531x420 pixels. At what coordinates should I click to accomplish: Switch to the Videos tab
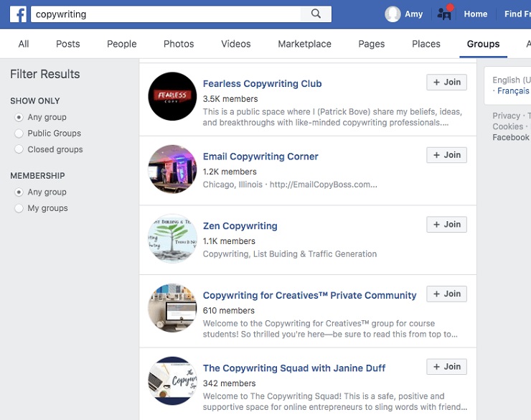[236, 44]
